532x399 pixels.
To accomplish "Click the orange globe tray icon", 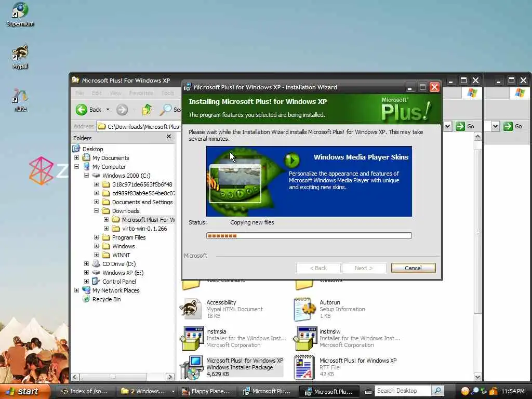I will click(465, 391).
